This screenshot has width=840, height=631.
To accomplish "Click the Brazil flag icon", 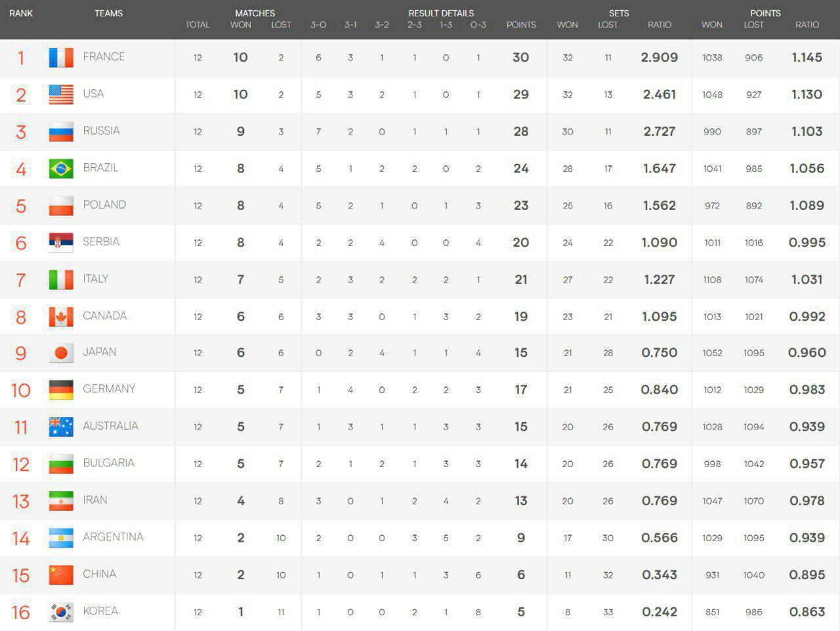I will [61, 169].
